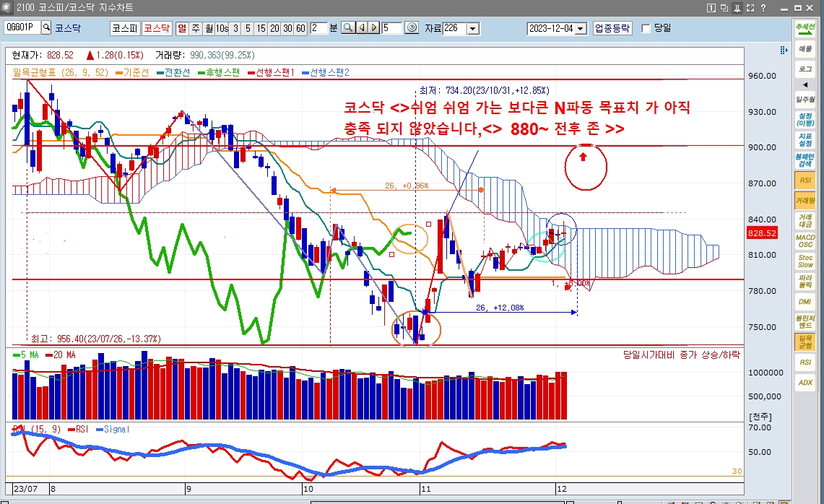Select daily 일 period
Image resolution: width=824 pixels, height=504 pixels.
click(x=182, y=28)
